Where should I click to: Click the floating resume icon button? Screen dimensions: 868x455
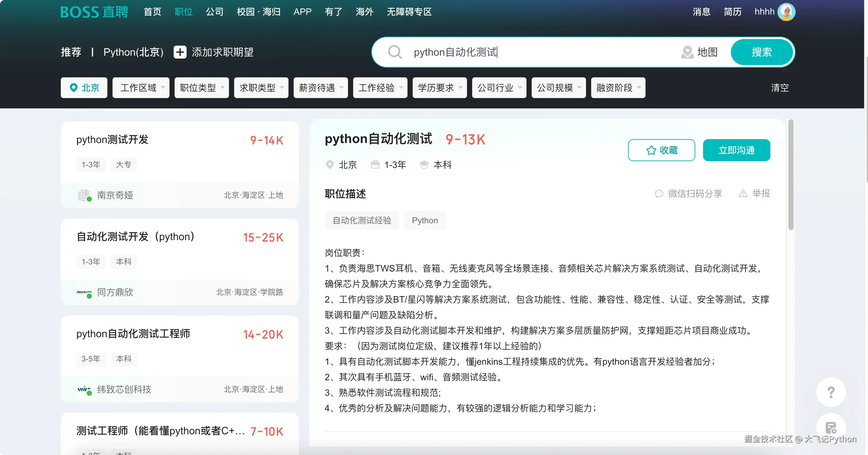pyautogui.click(x=831, y=428)
